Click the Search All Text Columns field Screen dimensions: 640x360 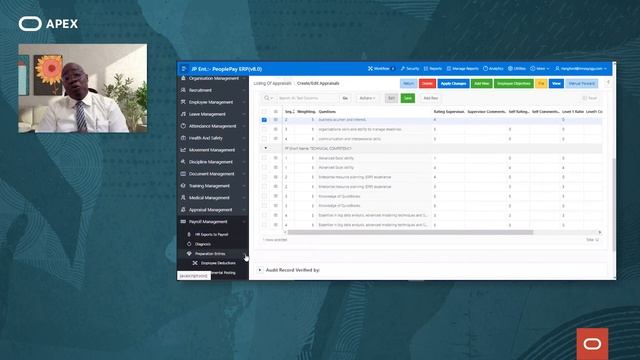(x=308, y=98)
